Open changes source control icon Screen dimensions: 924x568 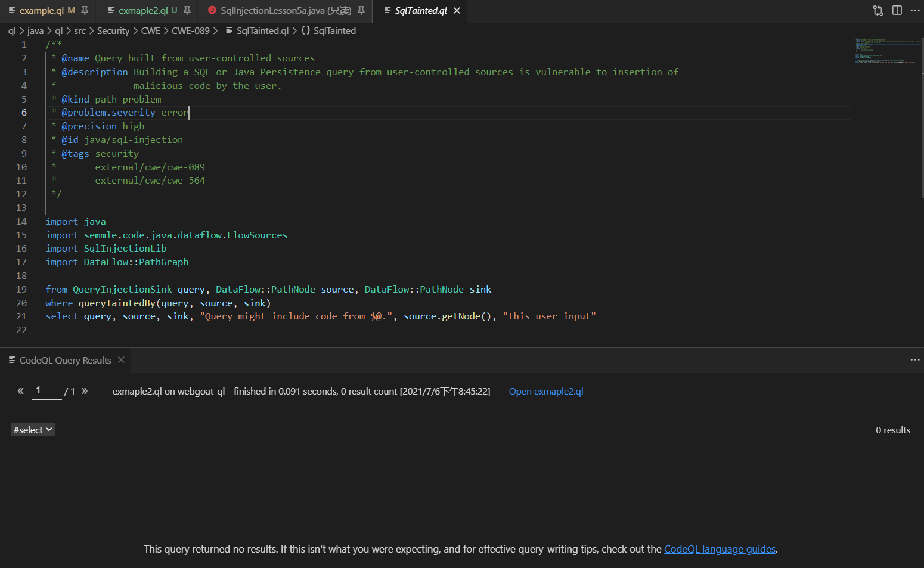[x=878, y=11]
